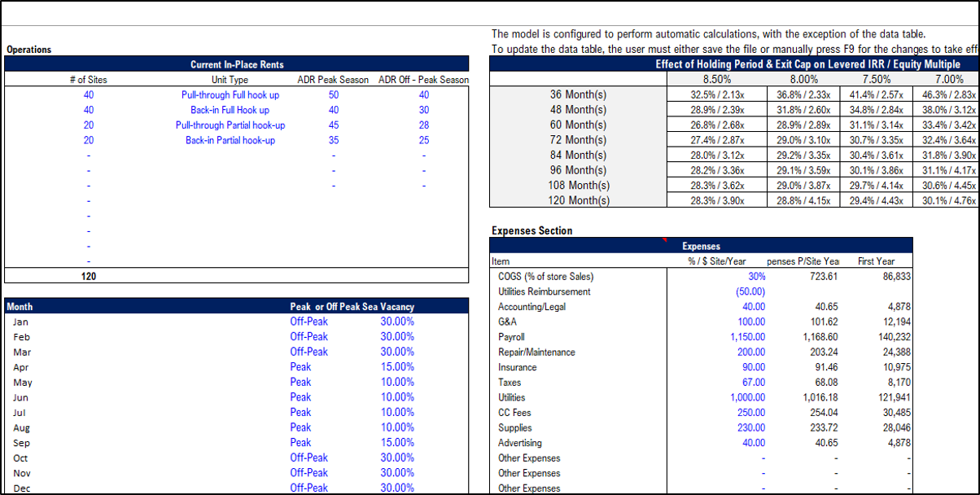The width and height of the screenshot is (980, 495).
Task: Click the Off-Peak season cell for Jan
Action: pyautogui.click(x=309, y=322)
